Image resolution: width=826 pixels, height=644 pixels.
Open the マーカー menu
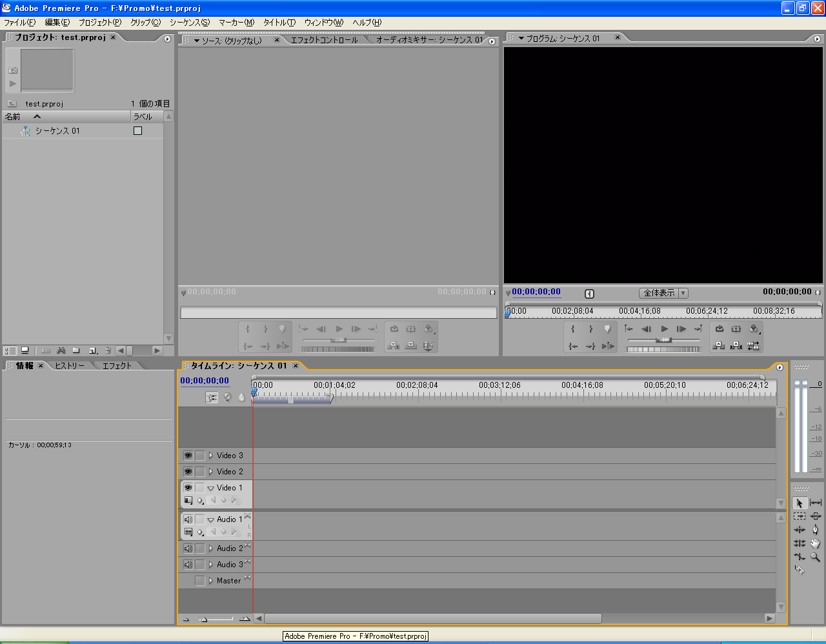coord(236,22)
